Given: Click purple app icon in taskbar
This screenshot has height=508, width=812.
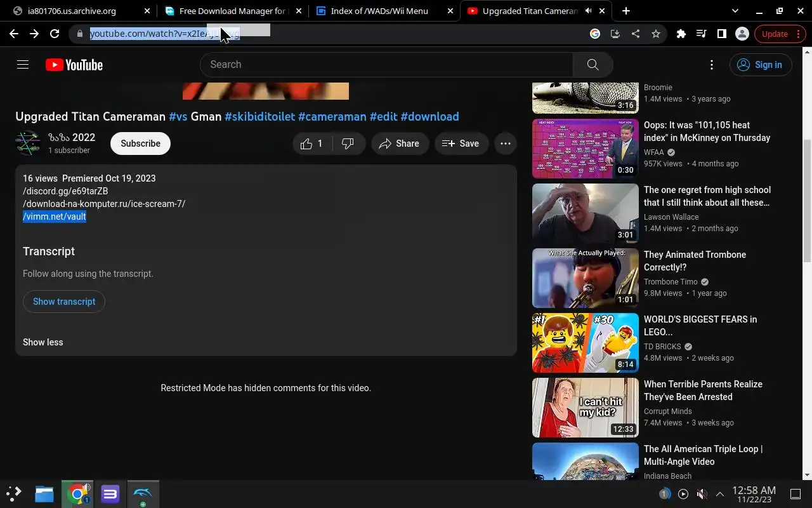Looking at the screenshot, I should pyautogui.click(x=110, y=494).
